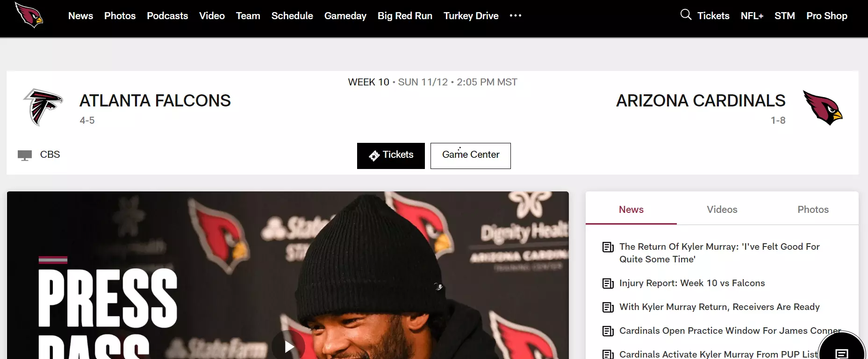Click the Press Pass video thumbnail
This screenshot has width=868, height=359.
pos(288,275)
